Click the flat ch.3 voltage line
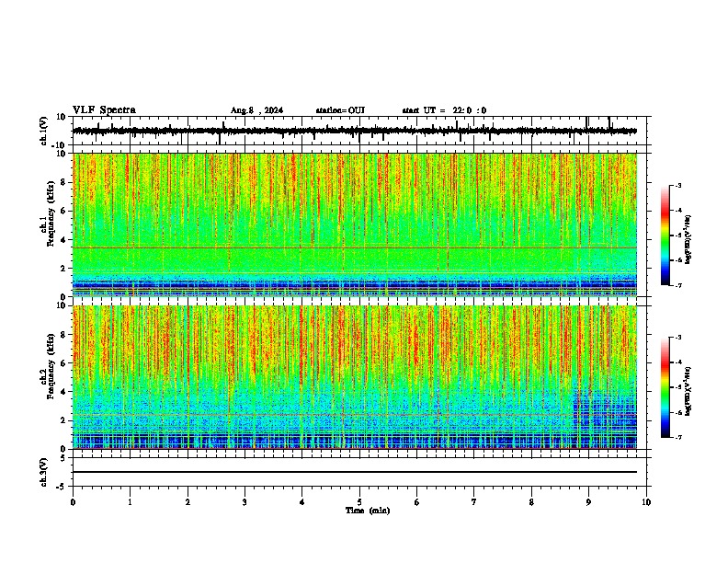Screen dimensions: 728x563 (x=354, y=472)
